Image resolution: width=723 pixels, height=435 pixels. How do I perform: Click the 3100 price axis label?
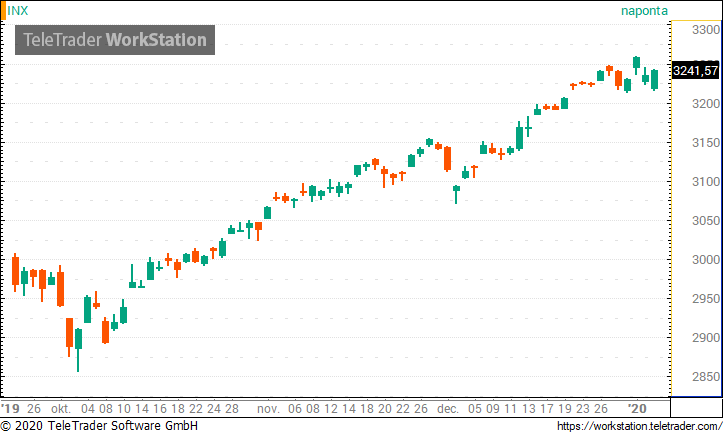[x=705, y=182]
